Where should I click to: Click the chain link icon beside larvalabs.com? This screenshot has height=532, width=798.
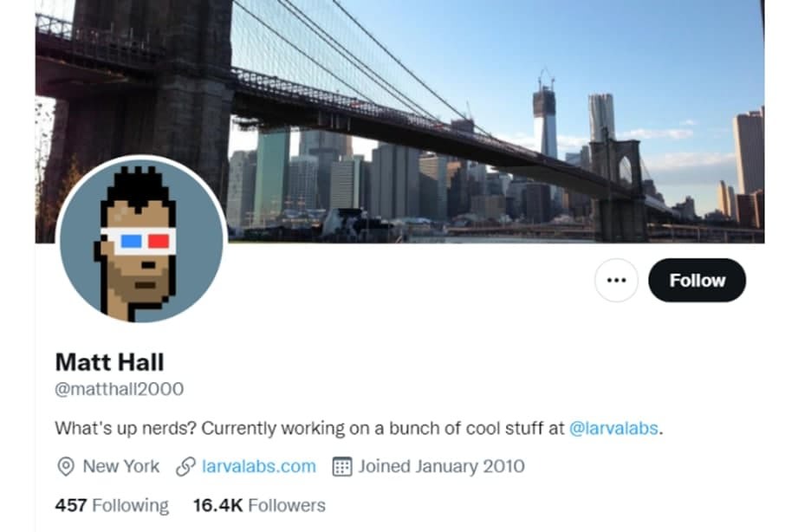(x=185, y=466)
